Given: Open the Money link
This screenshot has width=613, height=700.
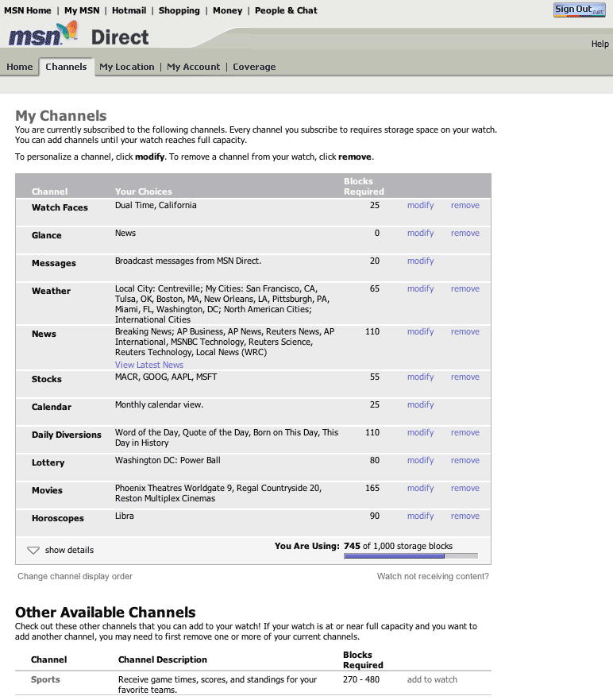Looking at the screenshot, I should coord(228,10).
